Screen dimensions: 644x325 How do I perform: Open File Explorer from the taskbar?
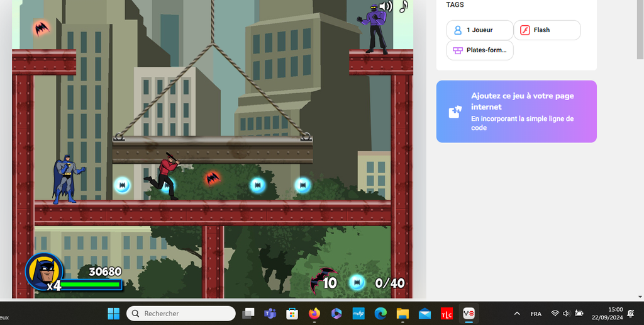tap(402, 314)
